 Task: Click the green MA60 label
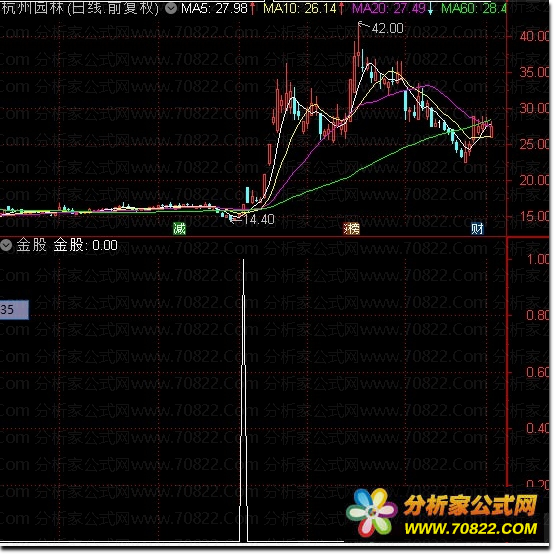click(x=474, y=8)
